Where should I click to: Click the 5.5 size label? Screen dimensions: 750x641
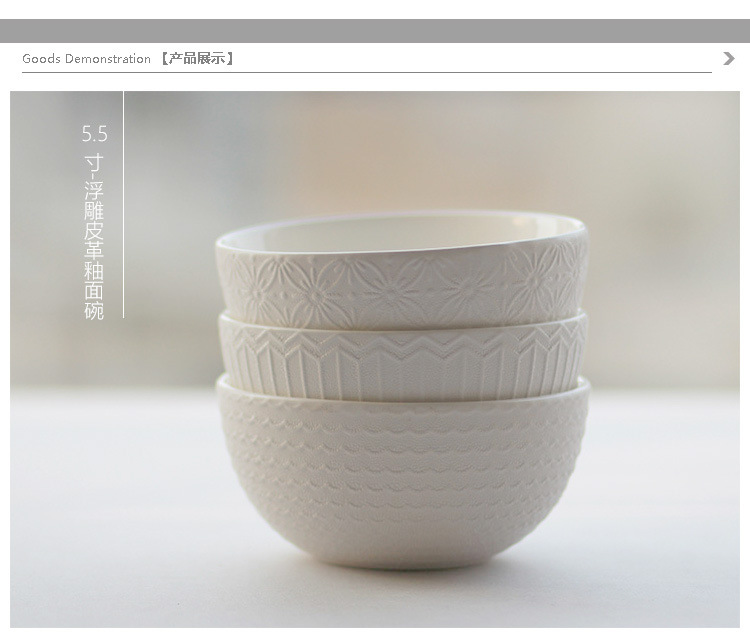click(94, 134)
